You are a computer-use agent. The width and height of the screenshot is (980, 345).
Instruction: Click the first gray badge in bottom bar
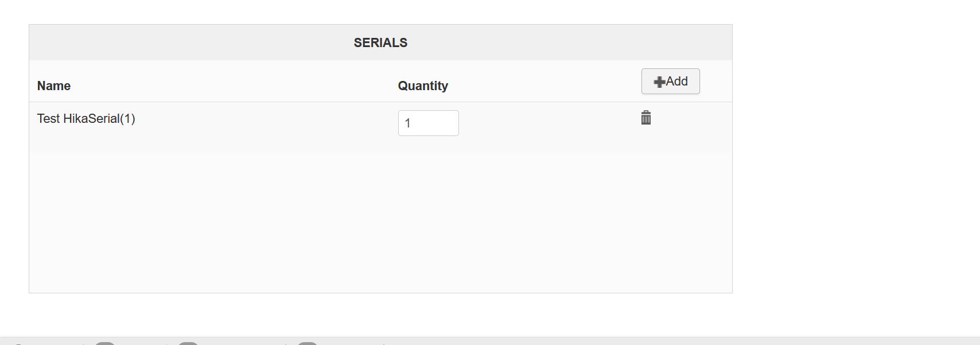point(105,343)
